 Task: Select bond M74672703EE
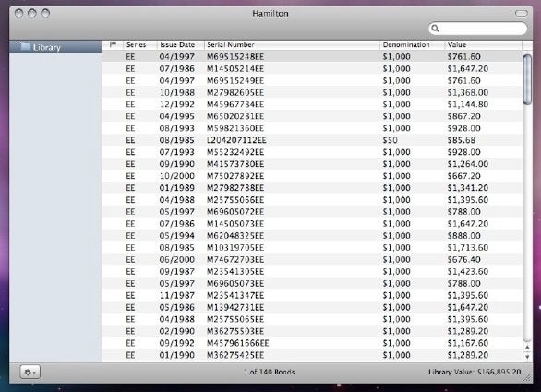point(312,259)
